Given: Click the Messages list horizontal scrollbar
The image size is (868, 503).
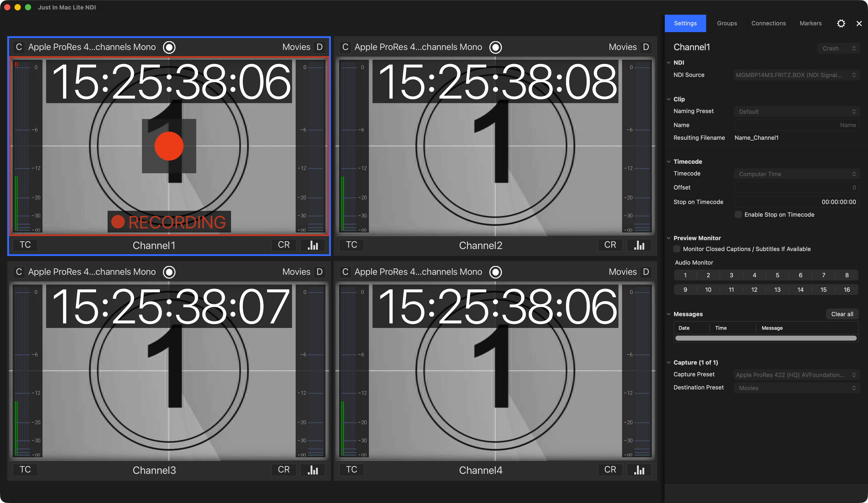Looking at the screenshot, I should pos(766,338).
